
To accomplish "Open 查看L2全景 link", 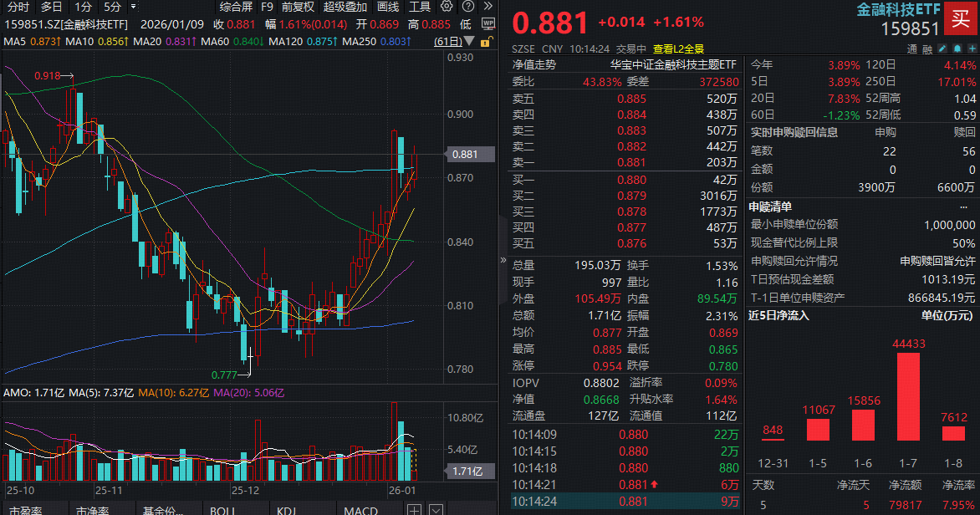I will tap(677, 48).
